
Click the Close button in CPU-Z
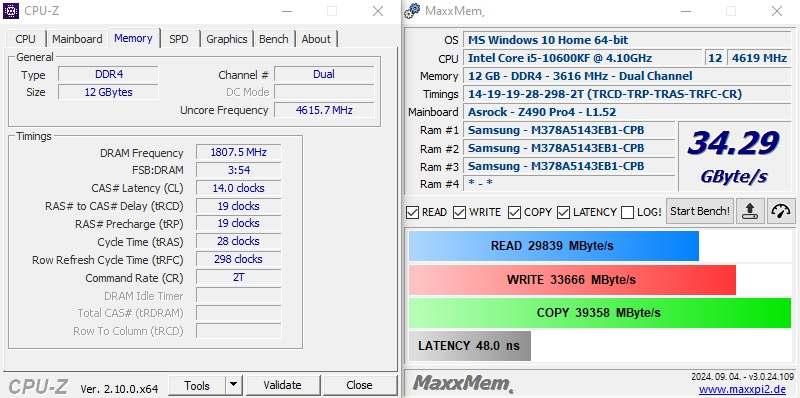[x=359, y=385]
